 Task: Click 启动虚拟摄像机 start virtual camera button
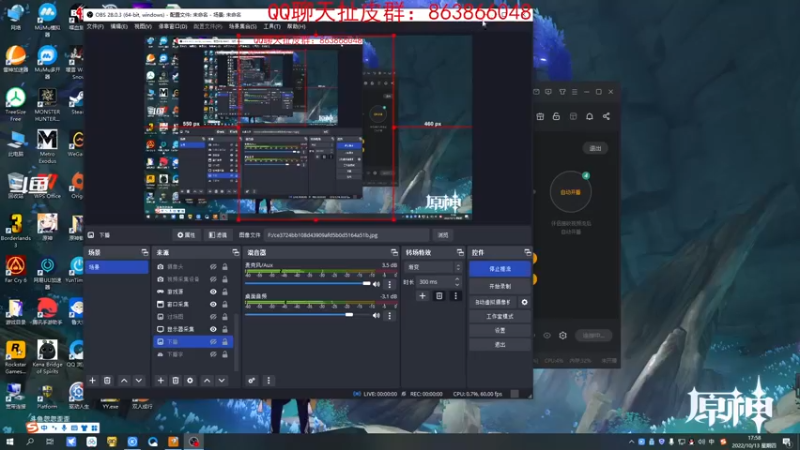(x=493, y=302)
